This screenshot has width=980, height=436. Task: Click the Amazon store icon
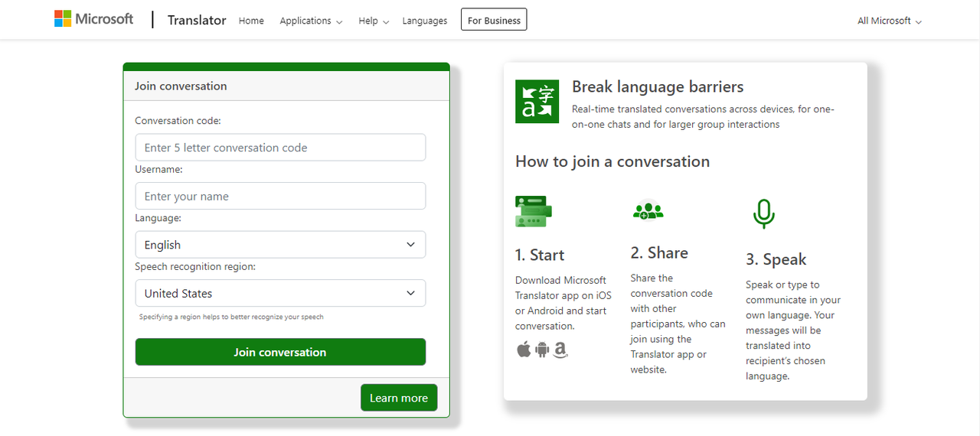(560, 350)
